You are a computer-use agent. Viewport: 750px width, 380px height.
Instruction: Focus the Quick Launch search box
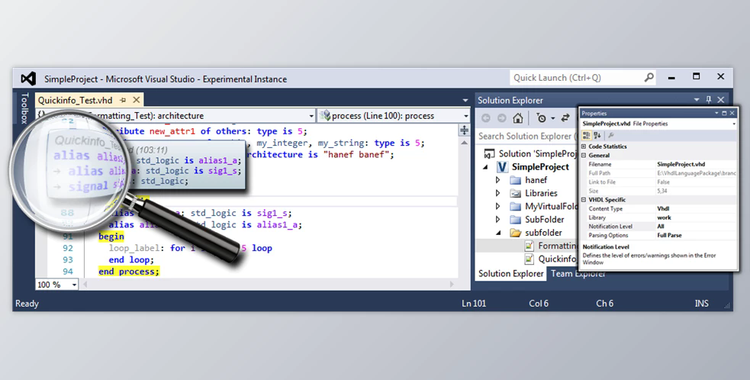(583, 78)
